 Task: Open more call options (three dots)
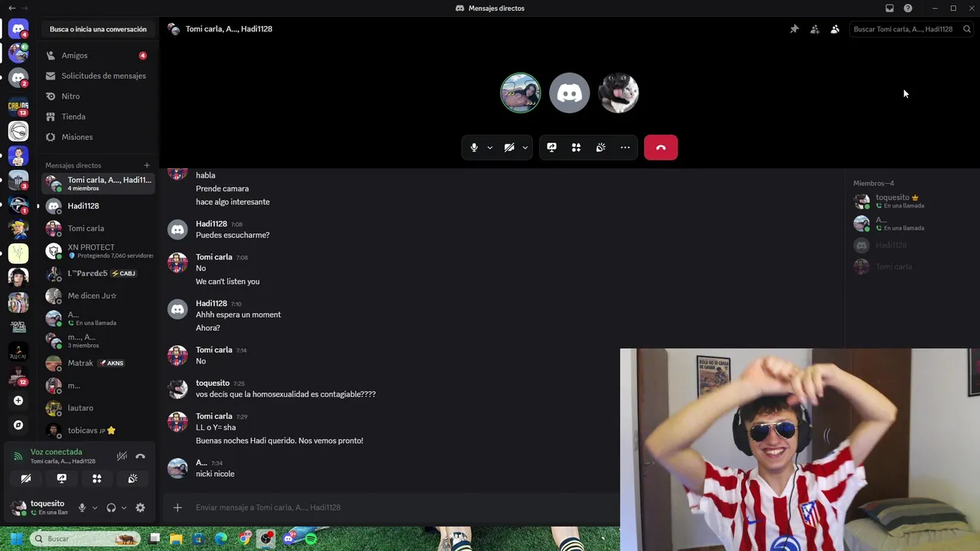[625, 148]
